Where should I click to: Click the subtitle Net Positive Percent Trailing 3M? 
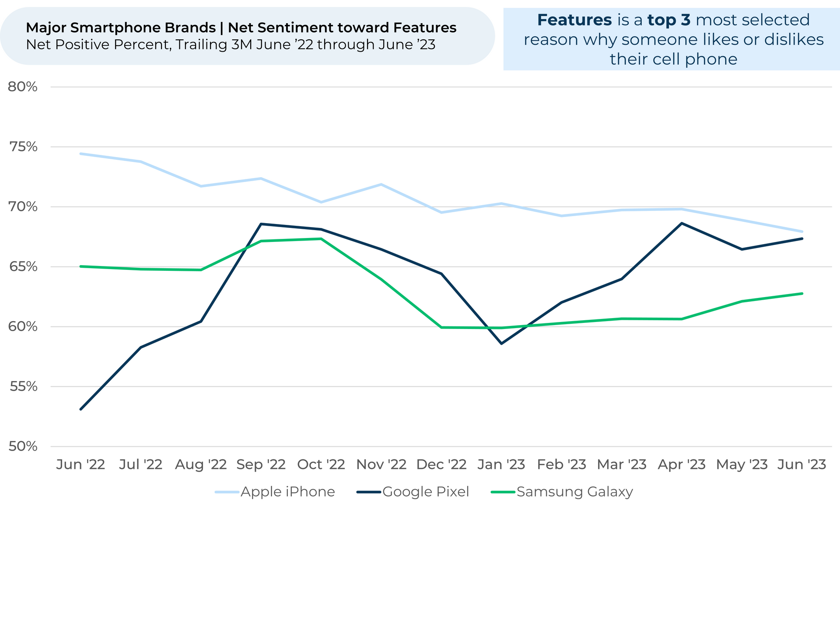click(231, 45)
